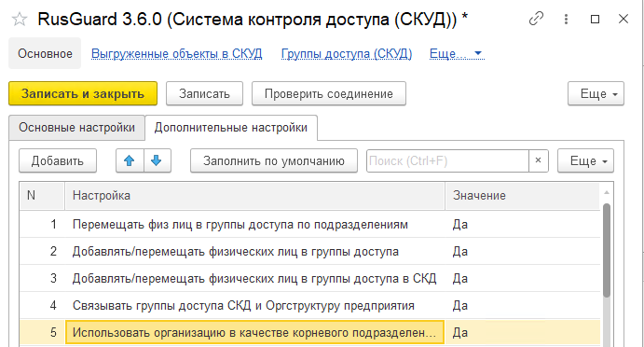Open Выгруженные объекты в СКУД link
644x347 pixels.
tap(176, 54)
